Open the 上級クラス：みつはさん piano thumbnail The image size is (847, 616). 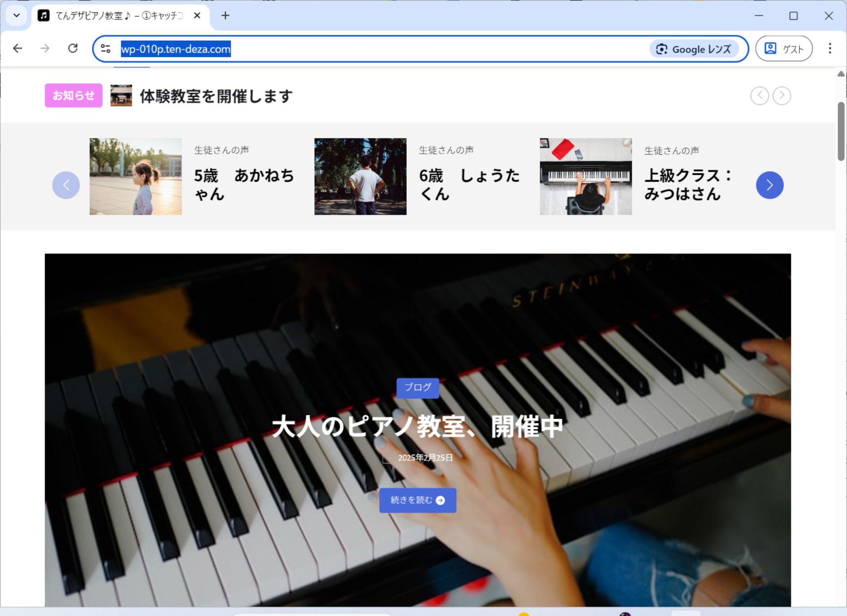click(585, 176)
